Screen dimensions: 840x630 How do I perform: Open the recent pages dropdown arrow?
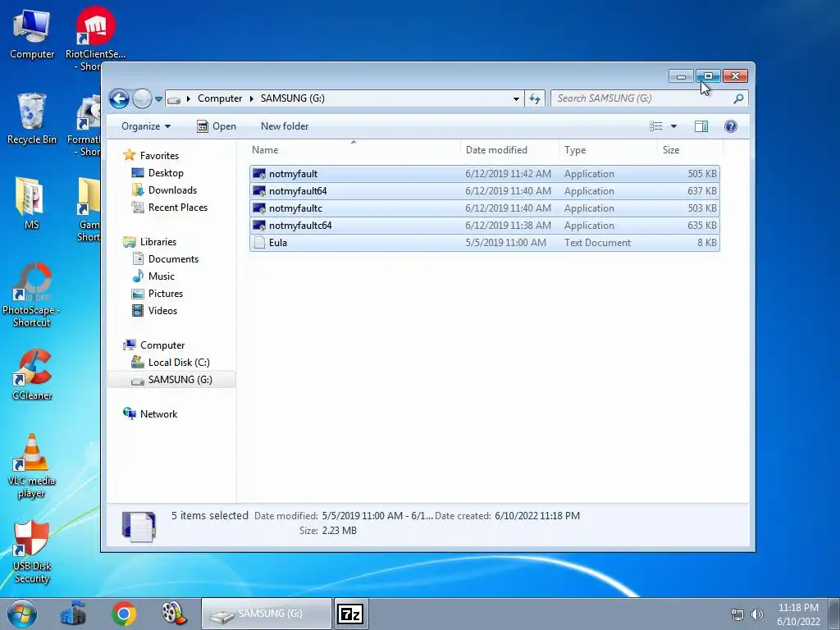[158, 99]
